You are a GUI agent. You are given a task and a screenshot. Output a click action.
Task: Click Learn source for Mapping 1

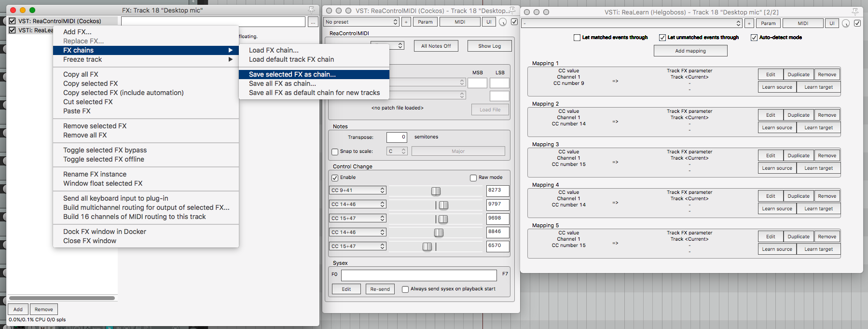click(777, 87)
